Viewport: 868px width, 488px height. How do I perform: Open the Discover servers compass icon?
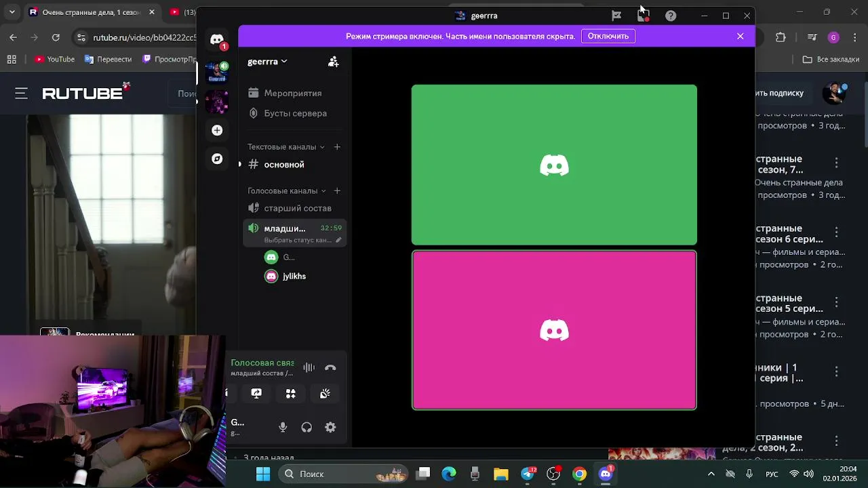click(217, 159)
